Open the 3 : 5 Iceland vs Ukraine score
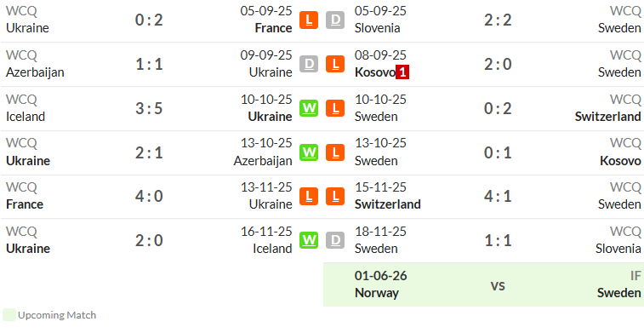The image size is (644, 333). (149, 108)
